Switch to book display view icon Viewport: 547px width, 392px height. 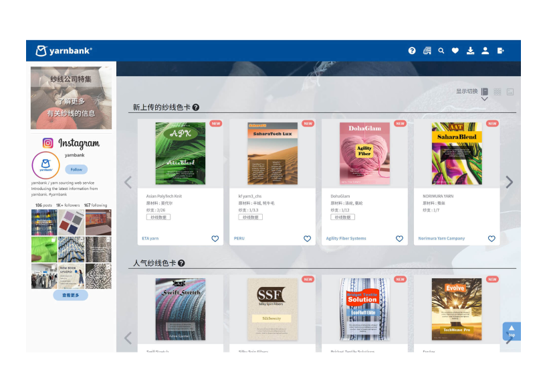click(x=485, y=92)
